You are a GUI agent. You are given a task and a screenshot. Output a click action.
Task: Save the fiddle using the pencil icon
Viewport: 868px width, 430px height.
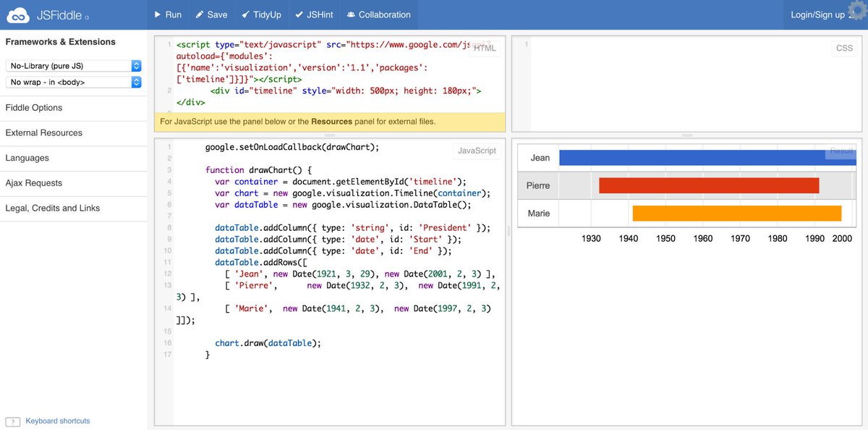(211, 14)
